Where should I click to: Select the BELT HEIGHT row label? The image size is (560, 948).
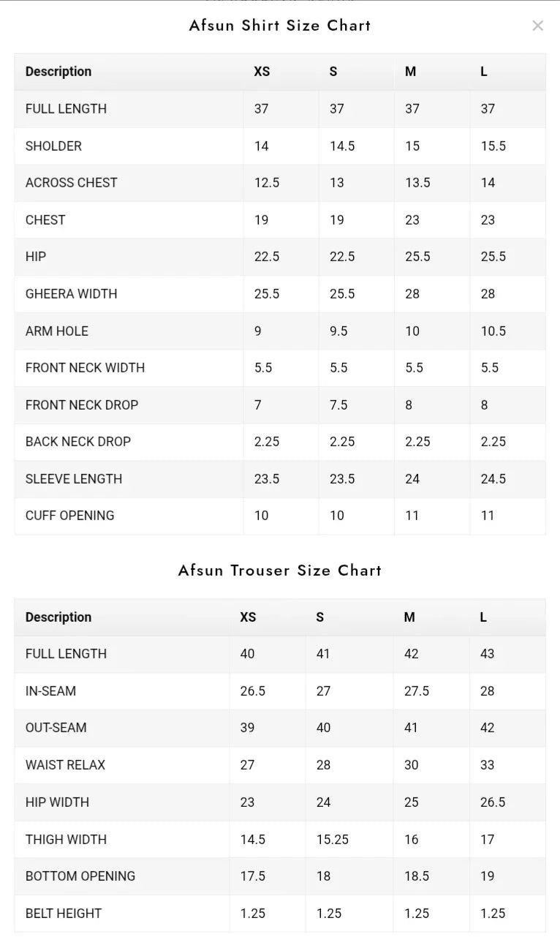pos(64,914)
